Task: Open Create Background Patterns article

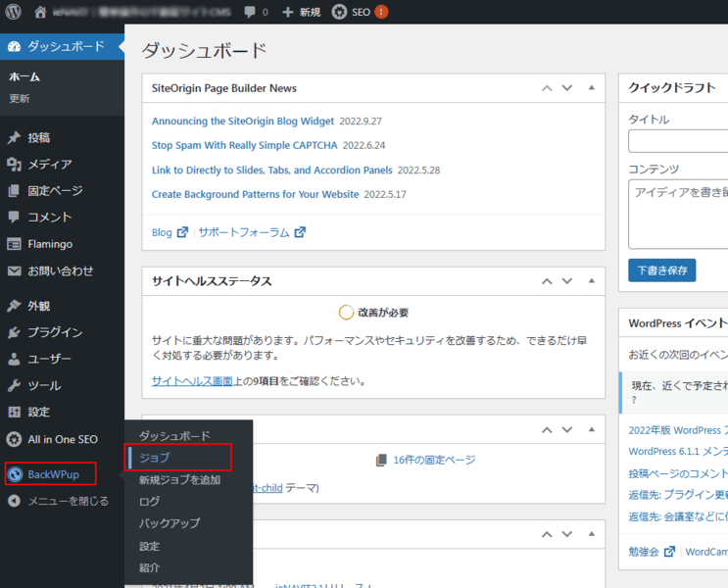Action: [x=256, y=194]
